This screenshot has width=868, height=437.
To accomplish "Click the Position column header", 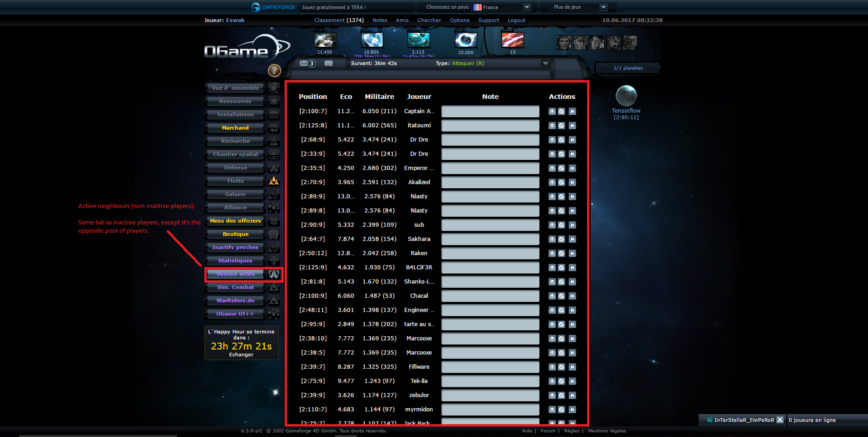I will pyautogui.click(x=313, y=97).
